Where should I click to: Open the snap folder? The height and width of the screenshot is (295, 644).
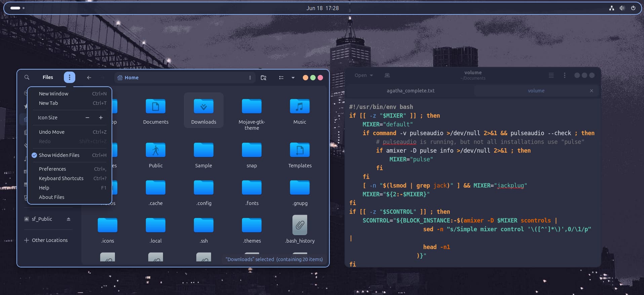252,155
